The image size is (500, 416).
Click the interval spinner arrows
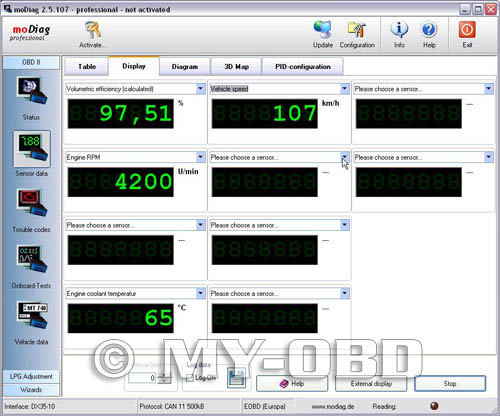(163, 378)
